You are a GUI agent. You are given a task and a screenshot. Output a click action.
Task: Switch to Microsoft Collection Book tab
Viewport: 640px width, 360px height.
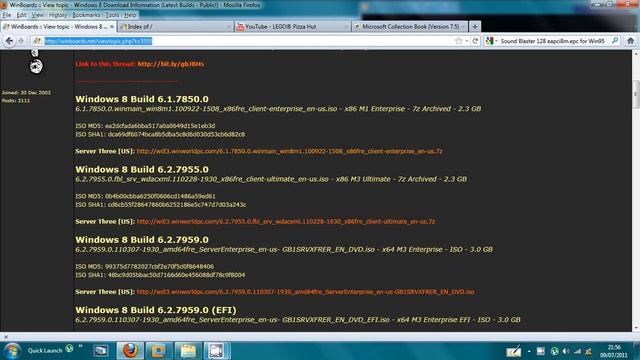click(410, 27)
